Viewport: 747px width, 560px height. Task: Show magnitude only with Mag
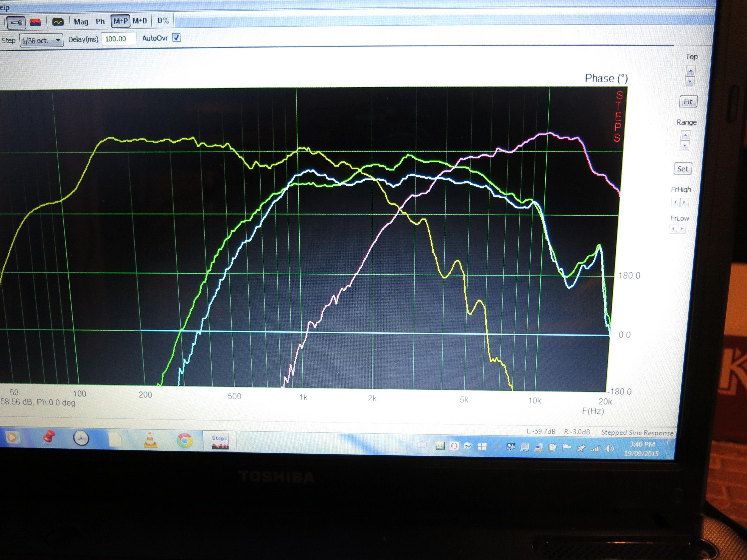click(81, 22)
